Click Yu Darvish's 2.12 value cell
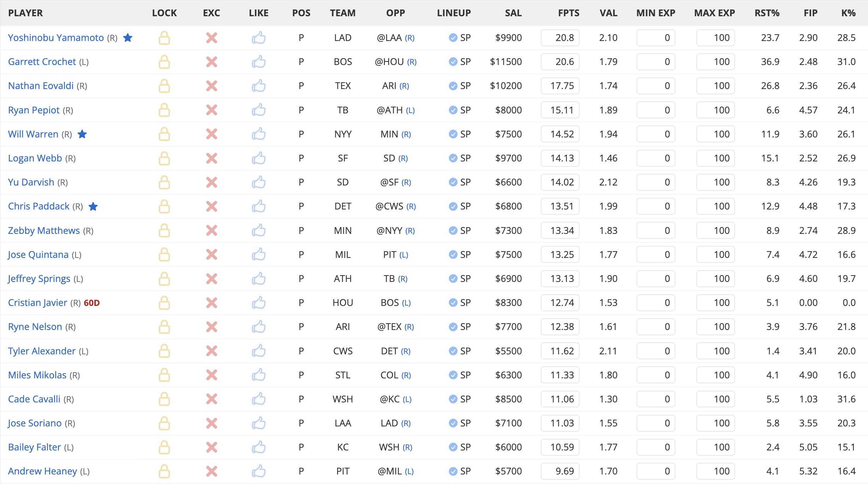 tap(609, 182)
